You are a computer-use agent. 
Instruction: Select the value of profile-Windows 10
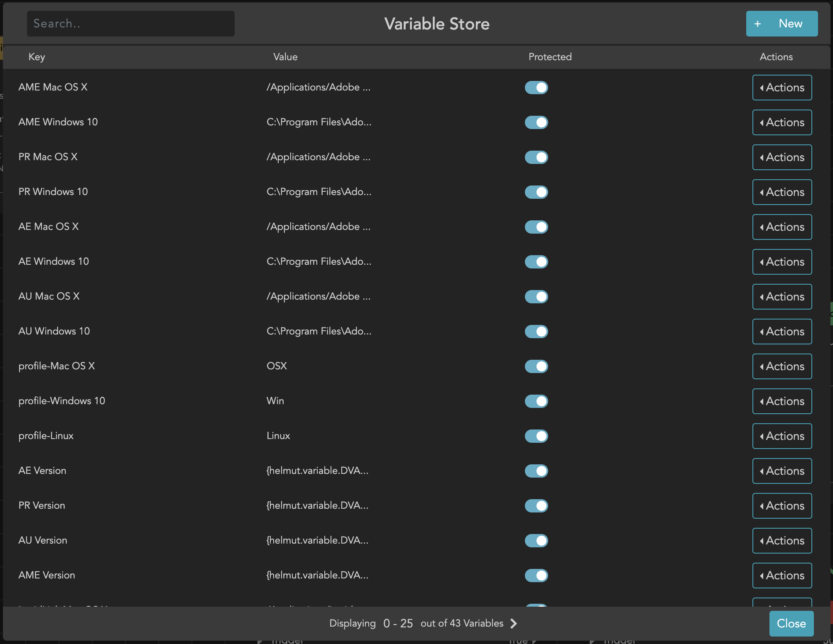275,401
